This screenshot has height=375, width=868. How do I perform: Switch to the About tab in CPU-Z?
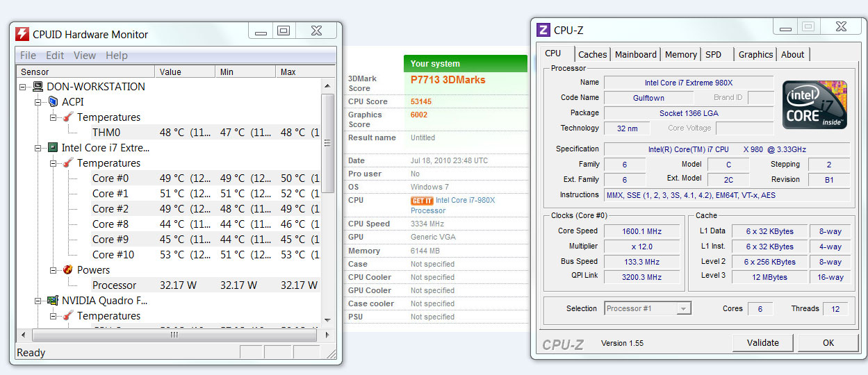(x=792, y=54)
